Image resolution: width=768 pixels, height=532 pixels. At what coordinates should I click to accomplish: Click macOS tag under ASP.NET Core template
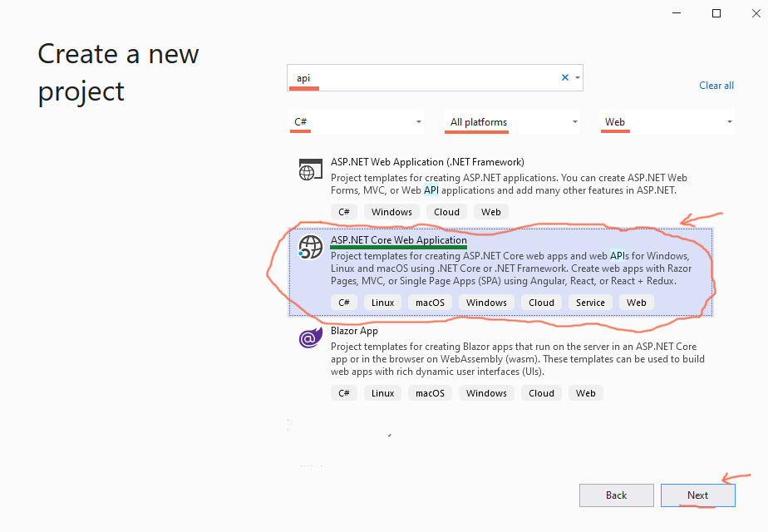pyautogui.click(x=430, y=303)
